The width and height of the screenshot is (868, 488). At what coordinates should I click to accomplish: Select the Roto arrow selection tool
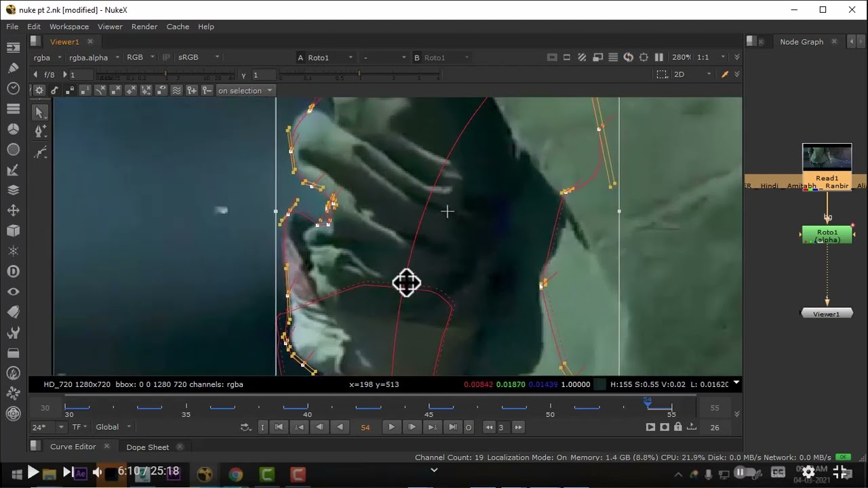[x=39, y=113]
